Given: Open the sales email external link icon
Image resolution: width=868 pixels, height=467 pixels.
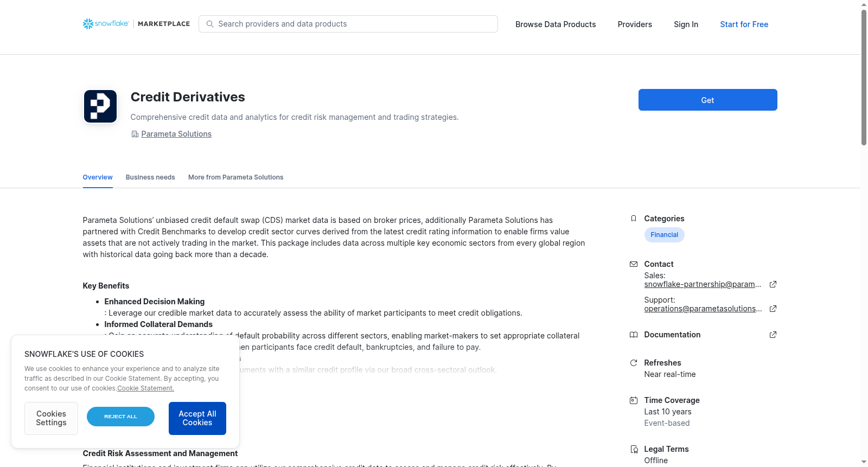Looking at the screenshot, I should [x=773, y=284].
